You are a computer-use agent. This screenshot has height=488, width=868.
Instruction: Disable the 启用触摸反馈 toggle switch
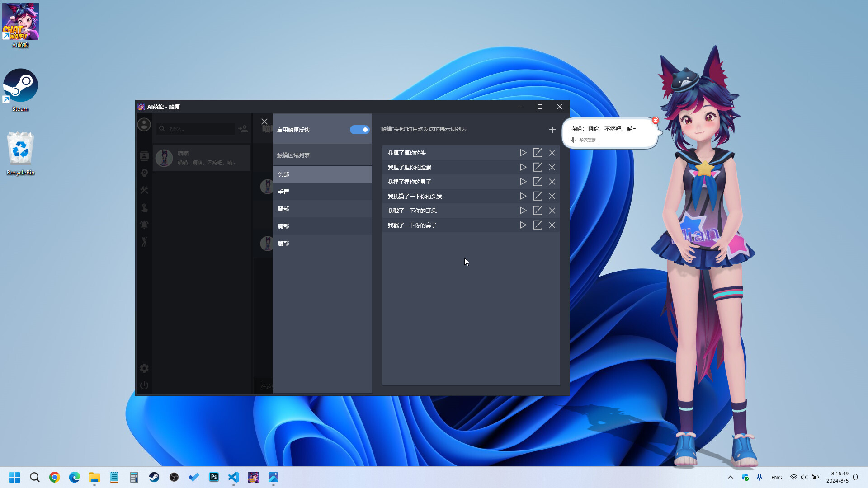pyautogui.click(x=359, y=130)
